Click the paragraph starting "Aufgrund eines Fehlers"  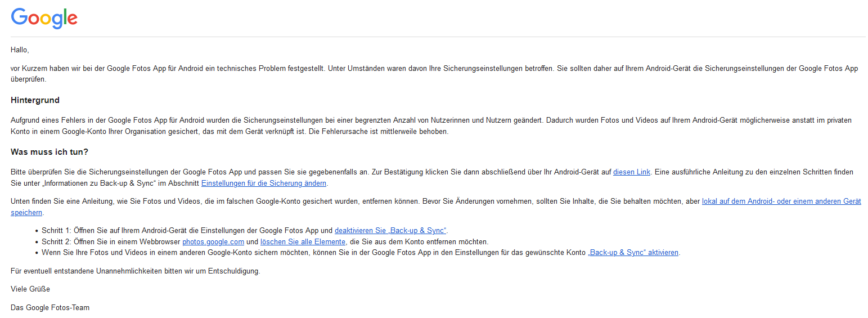point(431,126)
